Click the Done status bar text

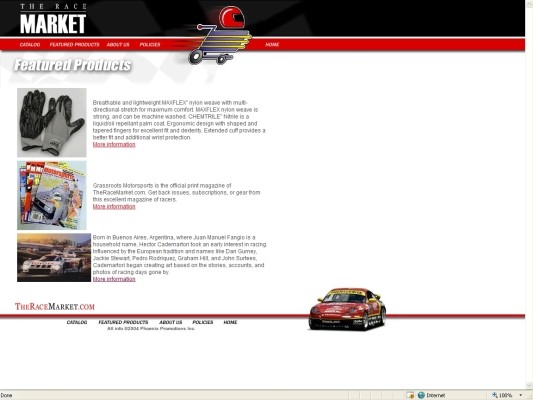tap(6, 395)
